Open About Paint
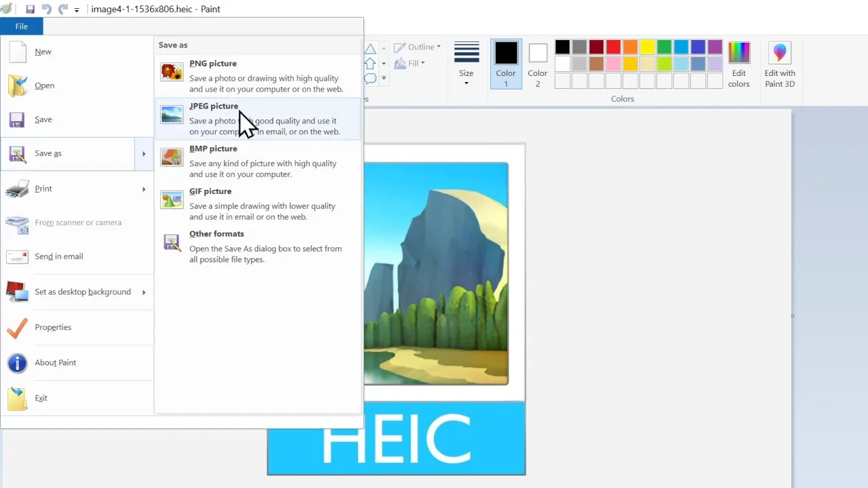 coord(77,363)
